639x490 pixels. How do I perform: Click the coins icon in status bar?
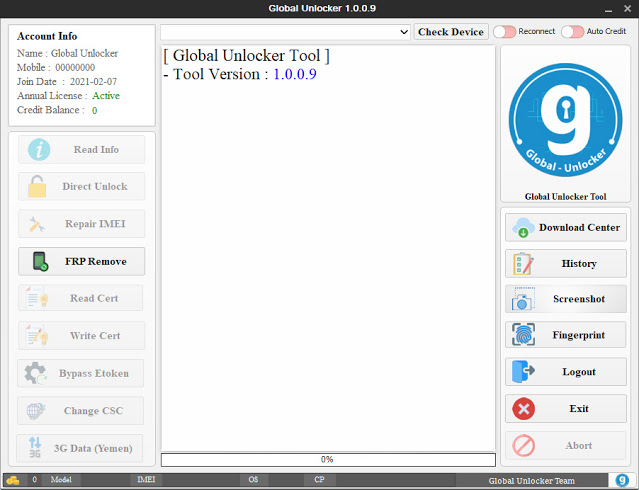click(13, 480)
